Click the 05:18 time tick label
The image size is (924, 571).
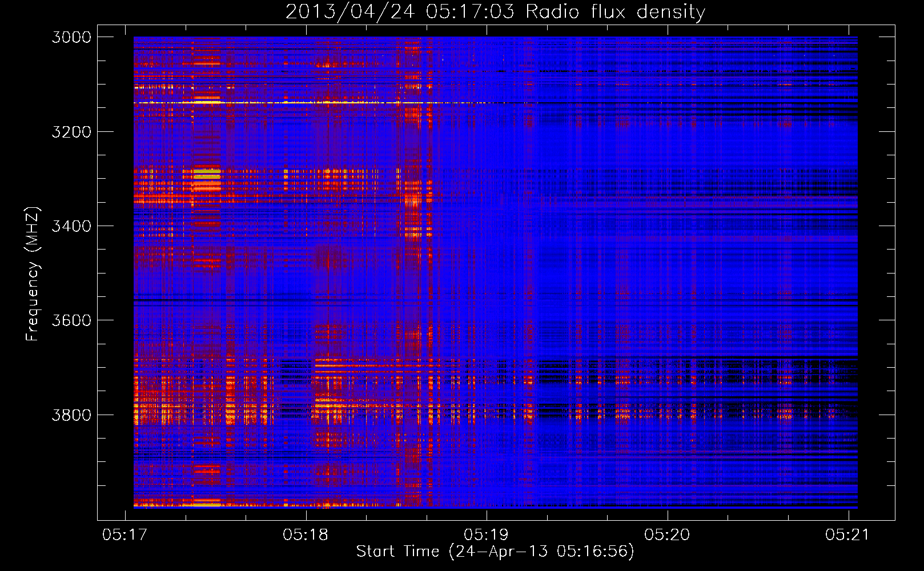306,534
